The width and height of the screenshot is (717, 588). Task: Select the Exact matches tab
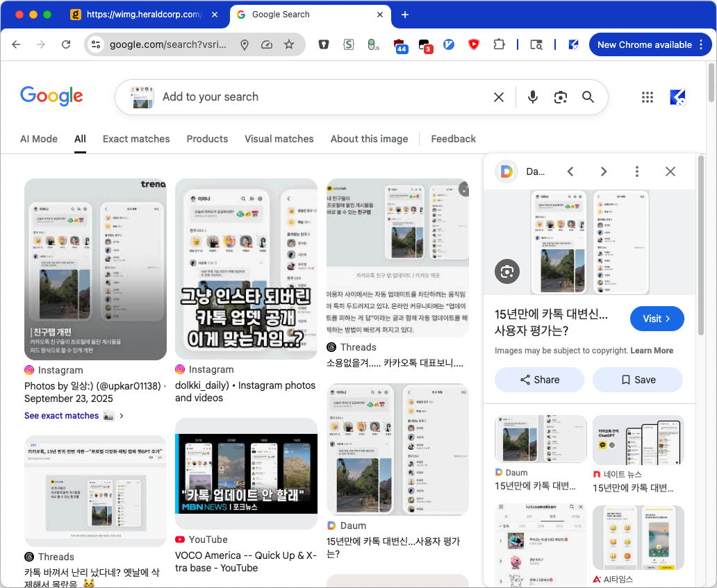(x=136, y=139)
